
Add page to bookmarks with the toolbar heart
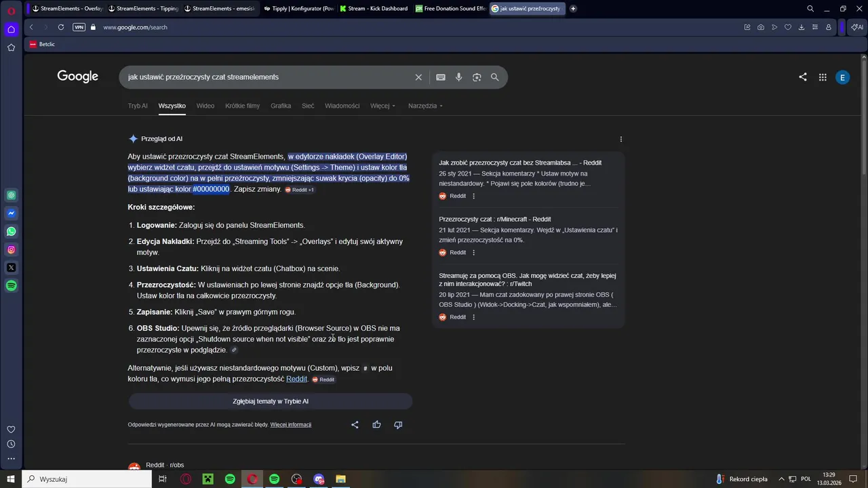[788, 27]
